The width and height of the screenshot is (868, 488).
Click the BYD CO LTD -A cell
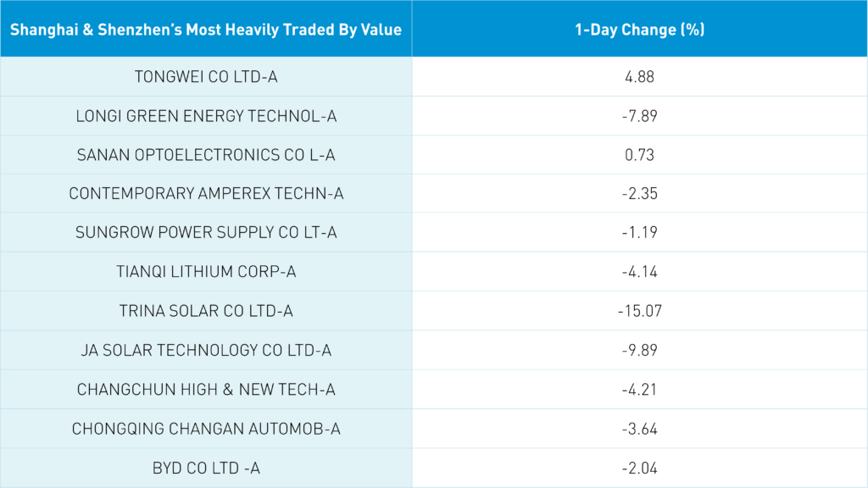click(206, 468)
